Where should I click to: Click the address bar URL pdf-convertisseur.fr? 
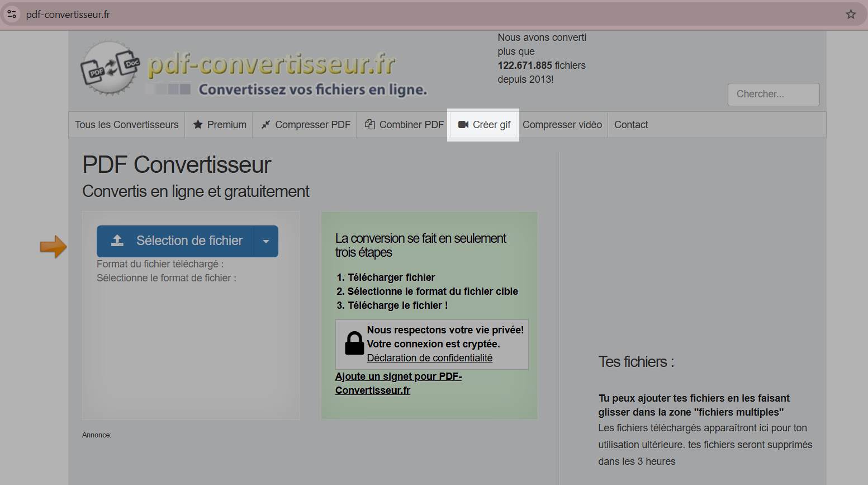click(x=68, y=15)
